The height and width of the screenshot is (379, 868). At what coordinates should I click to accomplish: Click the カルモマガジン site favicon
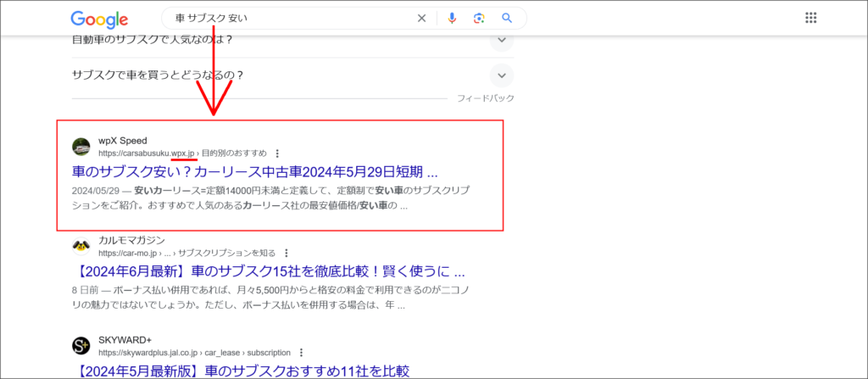click(81, 246)
